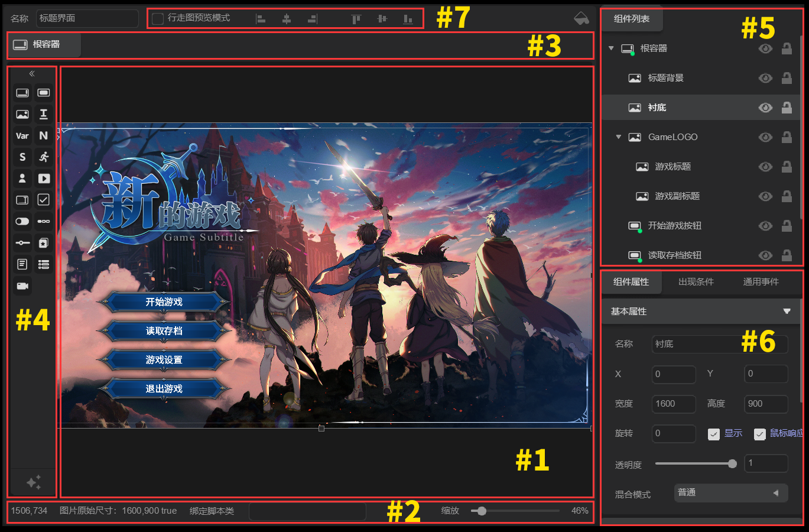Click the 宽度 field showing 1600
Viewport: 809px width, 532px height.
click(674, 404)
